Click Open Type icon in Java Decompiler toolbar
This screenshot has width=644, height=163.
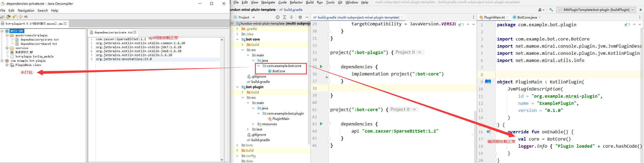tap(8, 17)
